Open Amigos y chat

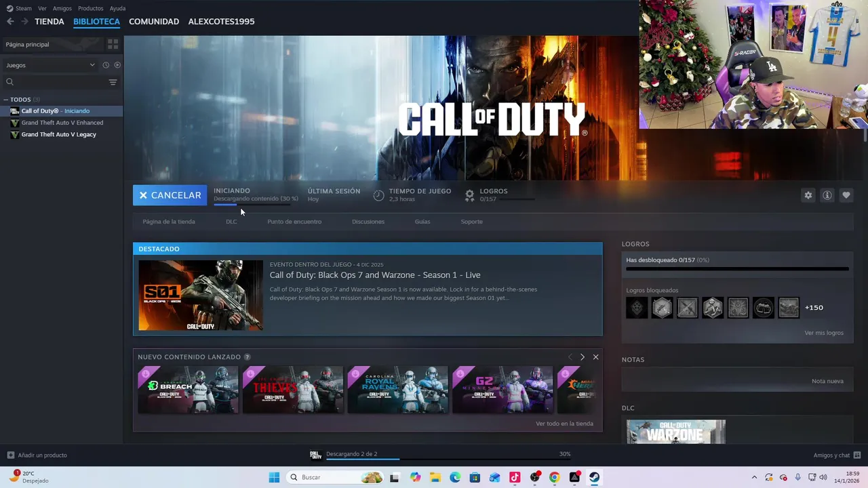click(837, 455)
